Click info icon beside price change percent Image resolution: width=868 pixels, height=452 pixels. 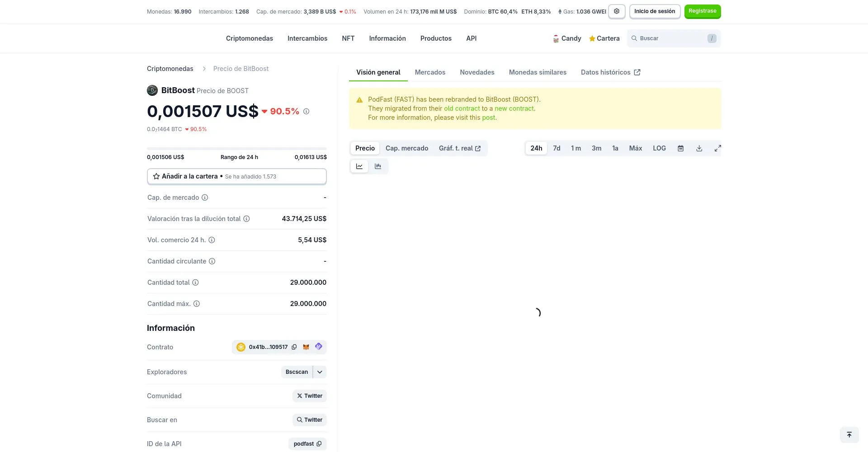point(306,111)
